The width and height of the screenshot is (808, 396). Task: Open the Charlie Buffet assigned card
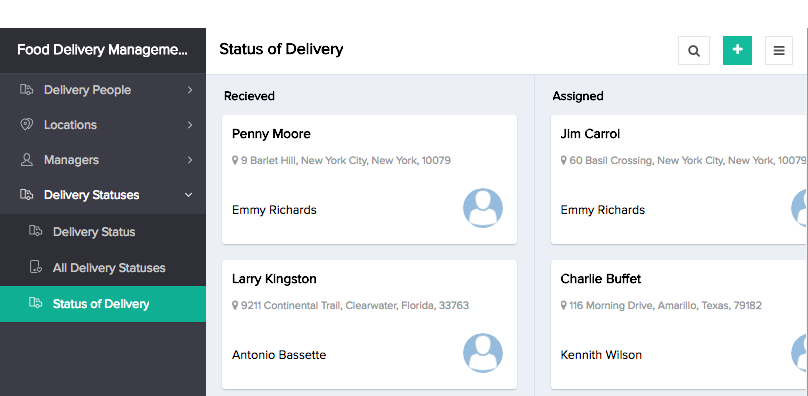pyautogui.click(x=679, y=324)
